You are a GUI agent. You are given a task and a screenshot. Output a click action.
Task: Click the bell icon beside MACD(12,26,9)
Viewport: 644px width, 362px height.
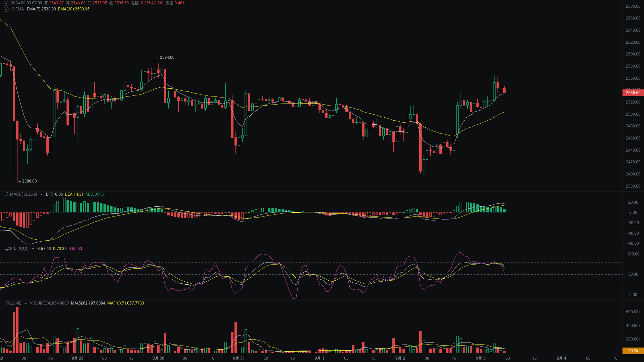(7, 194)
